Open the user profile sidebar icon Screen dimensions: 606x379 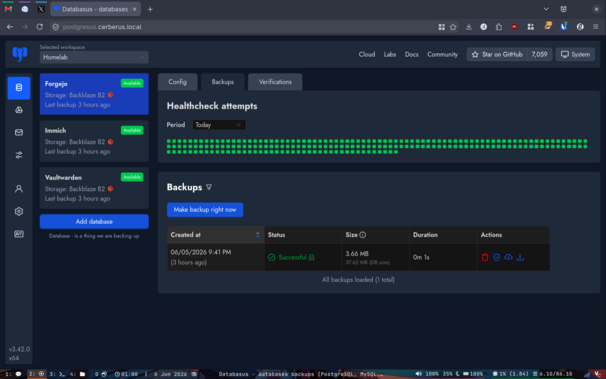point(19,189)
